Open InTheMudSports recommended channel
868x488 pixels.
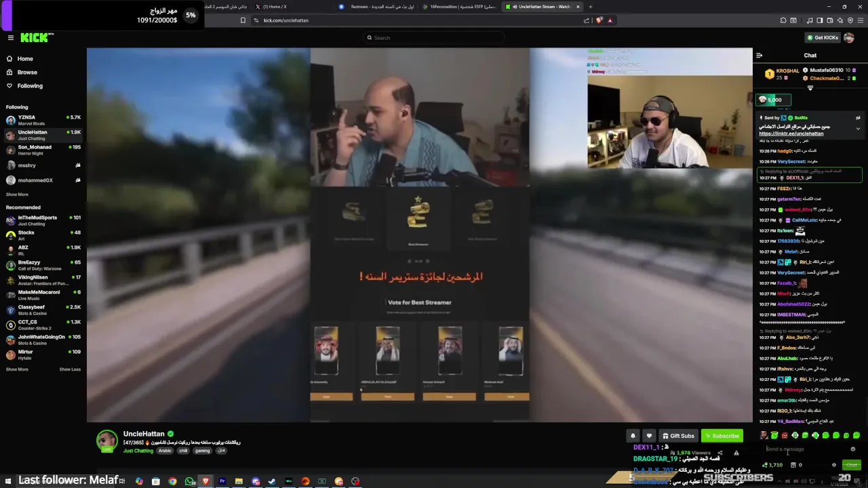pyautogui.click(x=43, y=220)
